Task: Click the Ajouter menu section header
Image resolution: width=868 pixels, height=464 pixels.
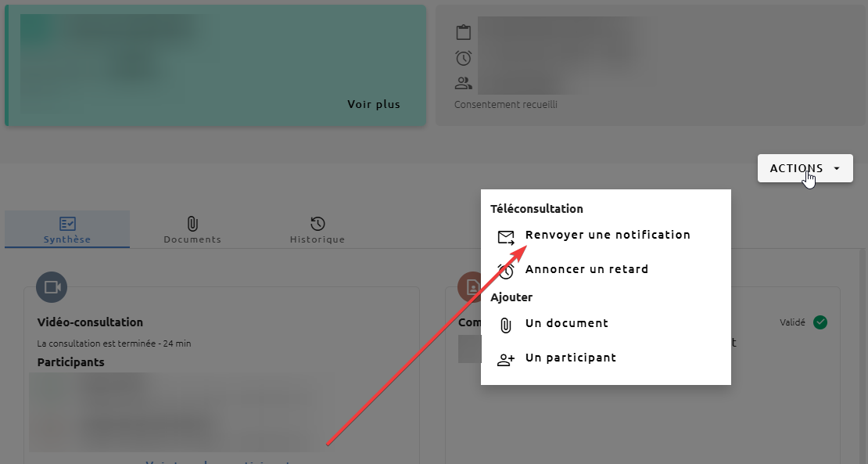Action: tap(511, 297)
